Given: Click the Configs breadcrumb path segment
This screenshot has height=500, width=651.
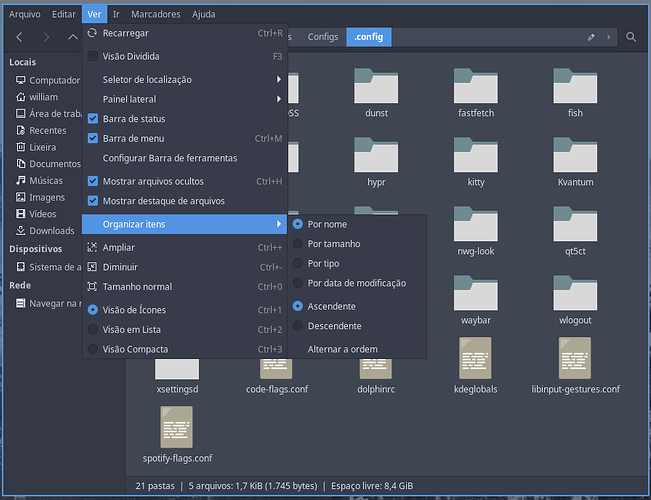Looking at the screenshot, I should [322, 37].
